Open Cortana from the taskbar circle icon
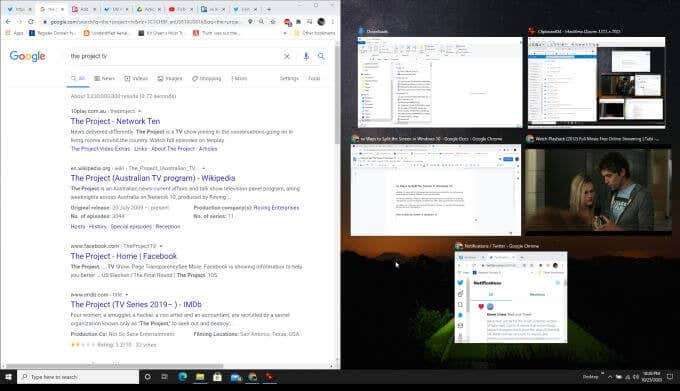 [147, 377]
